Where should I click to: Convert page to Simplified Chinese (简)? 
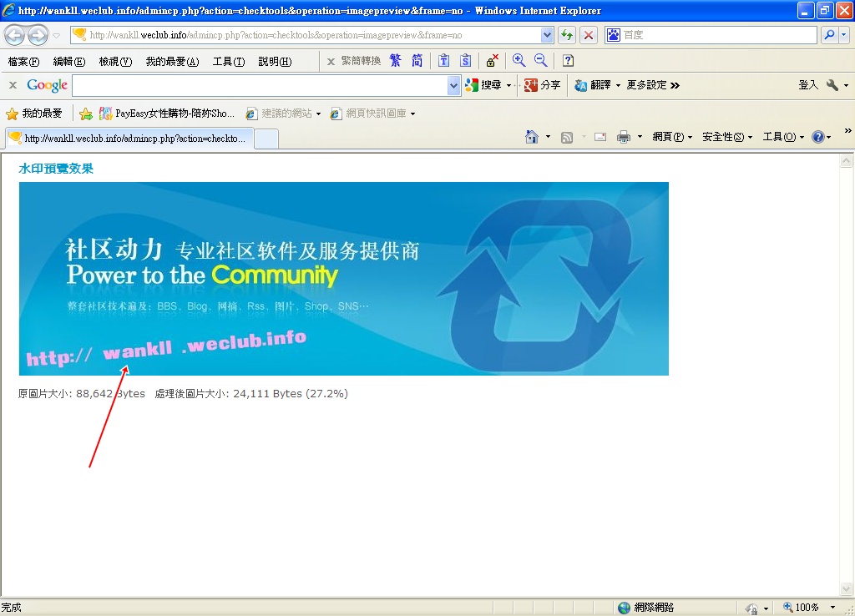click(417, 60)
